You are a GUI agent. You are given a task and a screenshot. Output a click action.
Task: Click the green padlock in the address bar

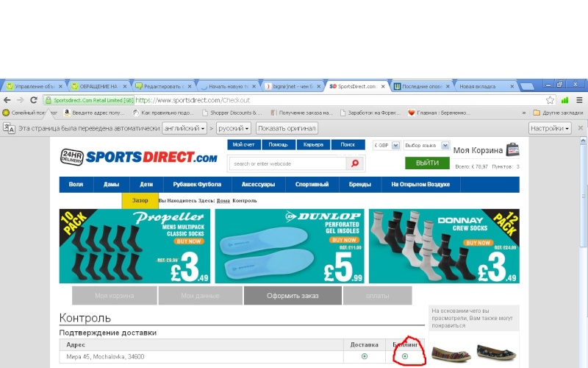pos(48,100)
